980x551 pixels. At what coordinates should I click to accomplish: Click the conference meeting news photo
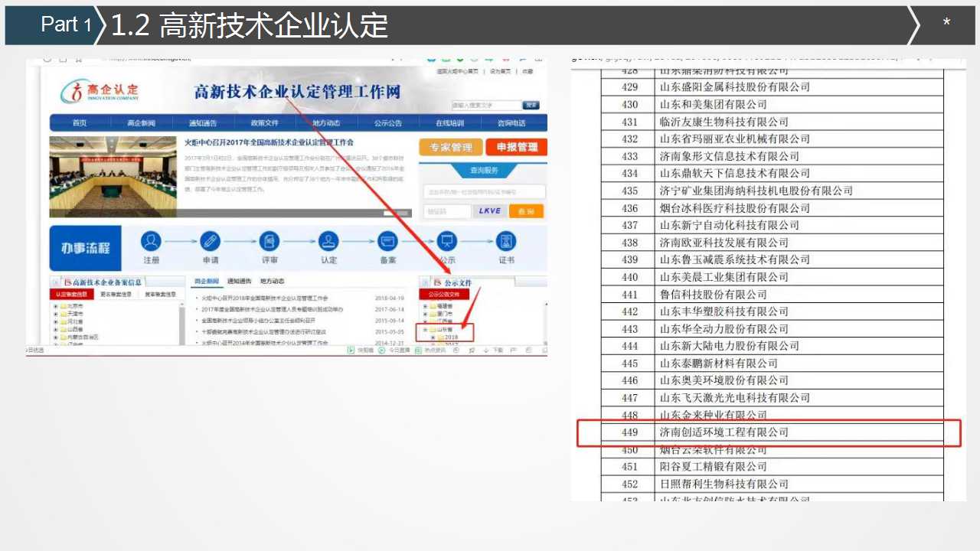pos(113,178)
